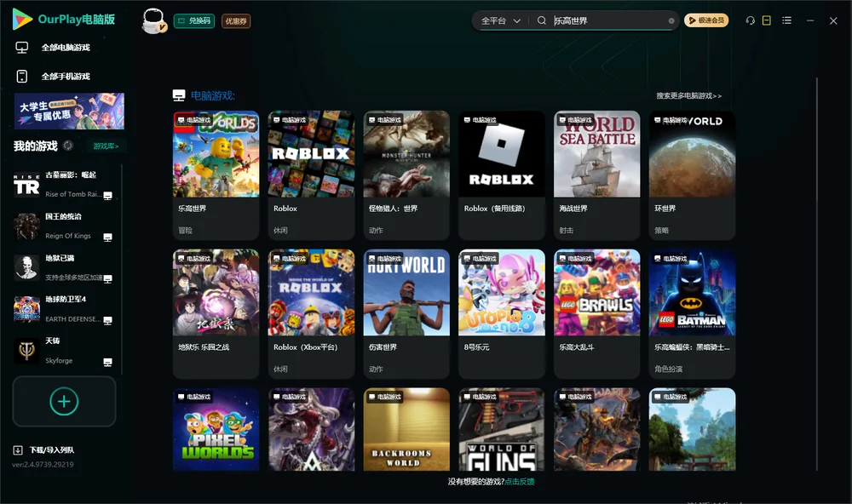Screen dimensions: 852x504
Task: Click the 电脑游戏 section monitor icon
Action: (x=179, y=95)
